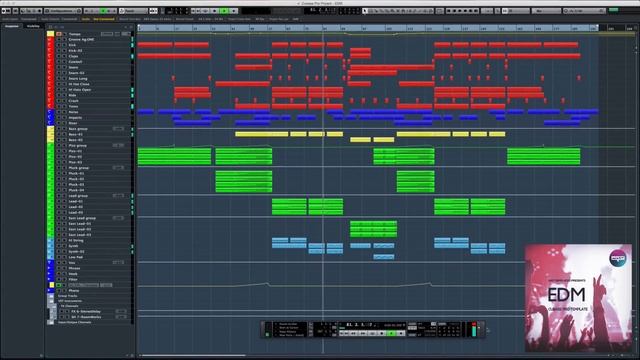The image size is (640, 360).
Task: Mute the Crash track
Action: [x=59, y=101]
